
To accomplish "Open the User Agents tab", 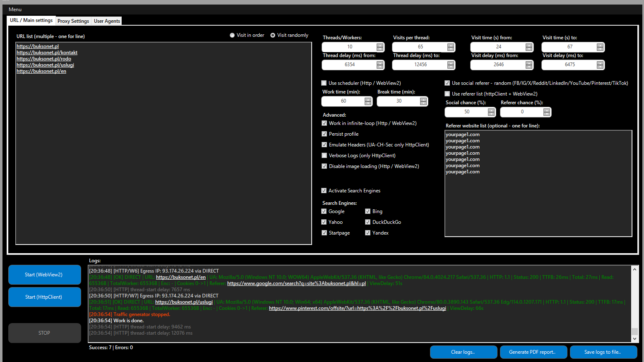I will click(x=106, y=21).
